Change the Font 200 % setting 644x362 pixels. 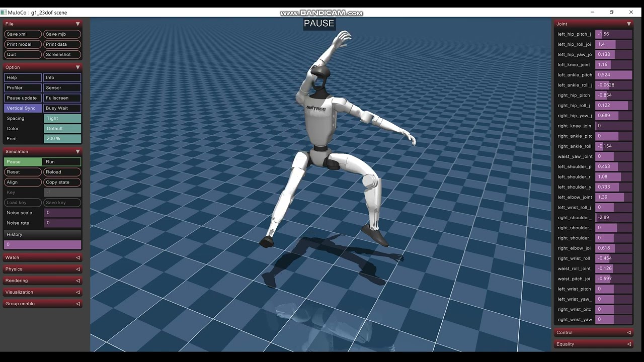(62, 139)
